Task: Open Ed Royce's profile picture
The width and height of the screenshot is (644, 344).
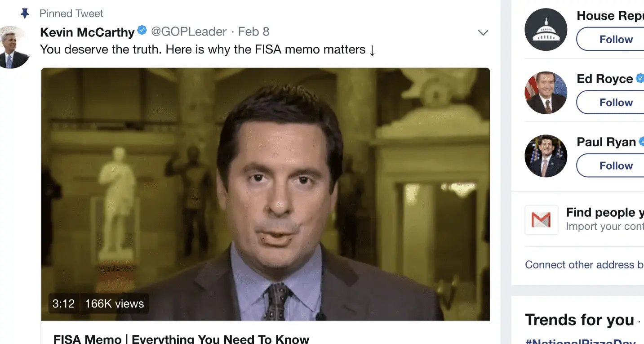Action: (x=546, y=93)
